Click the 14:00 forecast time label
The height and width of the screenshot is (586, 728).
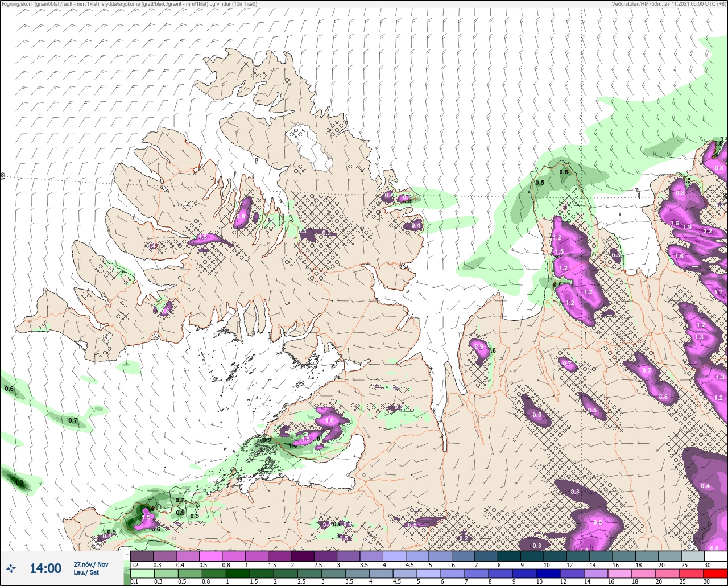point(45,568)
